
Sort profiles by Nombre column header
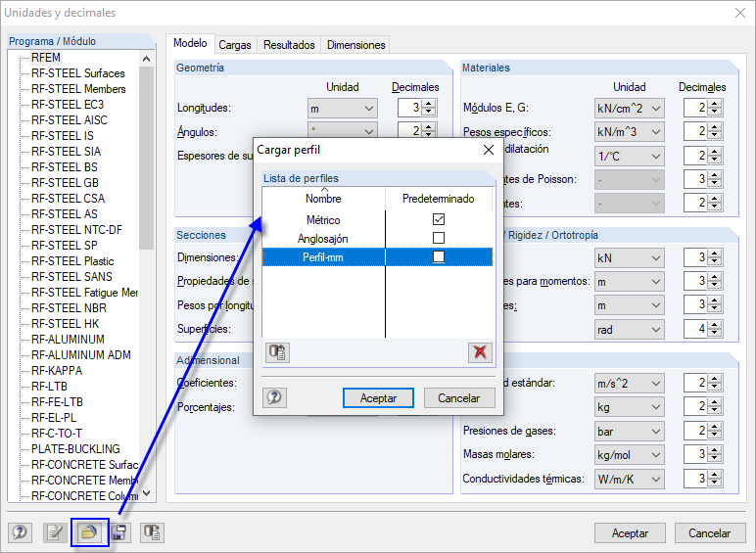pyautogui.click(x=323, y=199)
